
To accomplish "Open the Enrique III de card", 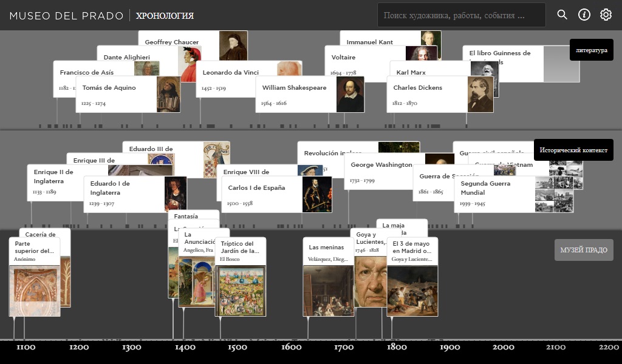I will [x=107, y=159].
